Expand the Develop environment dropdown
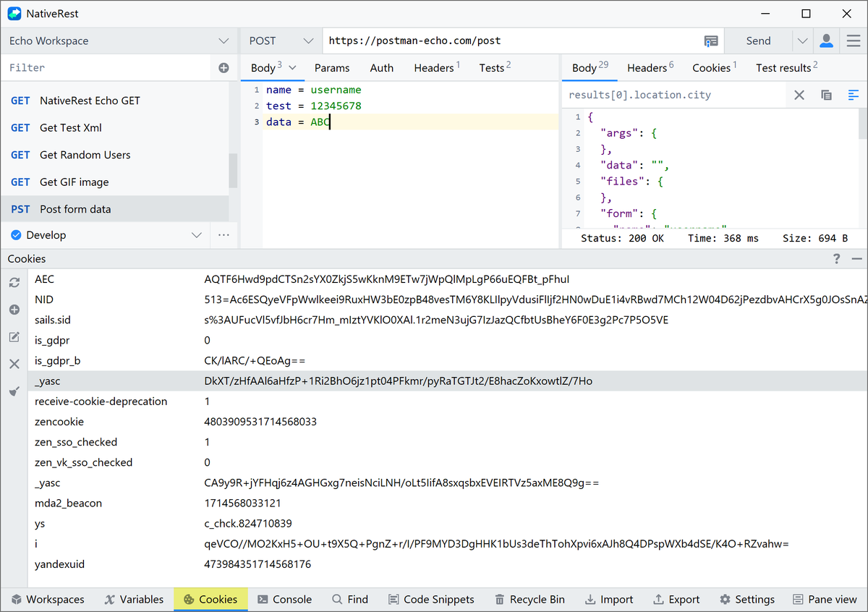868x612 pixels. pyautogui.click(x=196, y=235)
